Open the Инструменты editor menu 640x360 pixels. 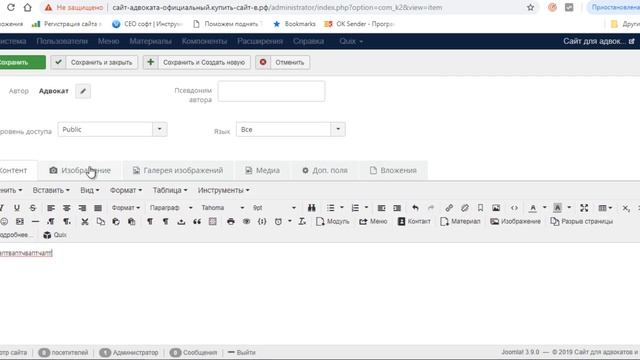pos(223,190)
